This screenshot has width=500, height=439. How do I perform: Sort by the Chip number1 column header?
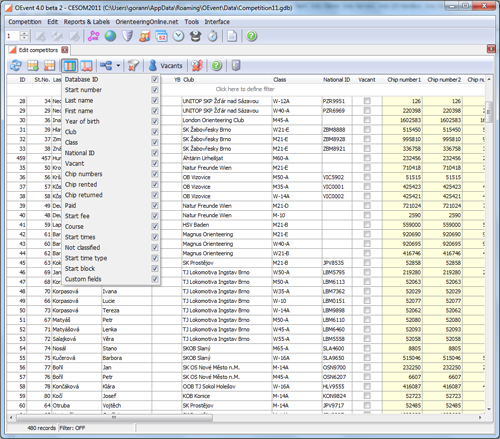(403, 79)
